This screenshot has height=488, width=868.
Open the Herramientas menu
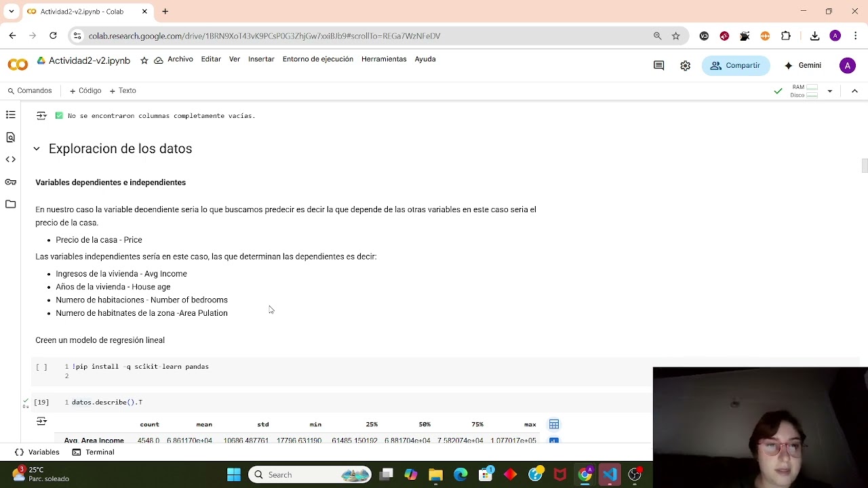[384, 59]
